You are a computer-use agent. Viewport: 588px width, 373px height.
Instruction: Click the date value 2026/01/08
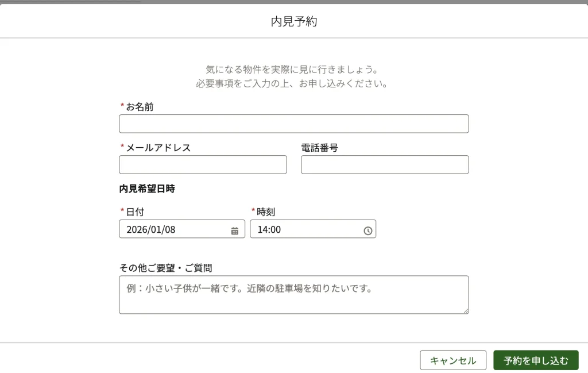tap(151, 229)
